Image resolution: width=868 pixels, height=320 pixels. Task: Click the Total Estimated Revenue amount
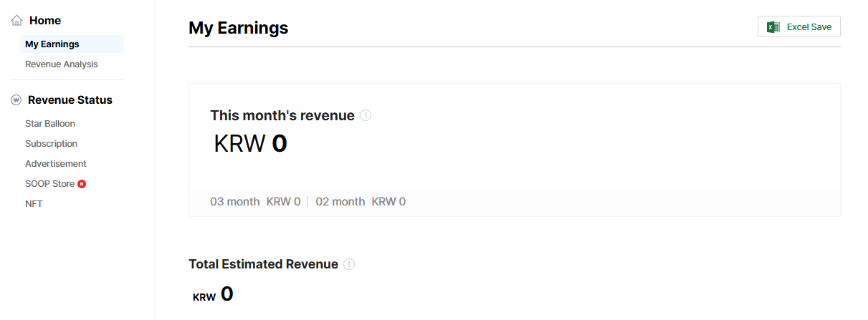click(213, 294)
